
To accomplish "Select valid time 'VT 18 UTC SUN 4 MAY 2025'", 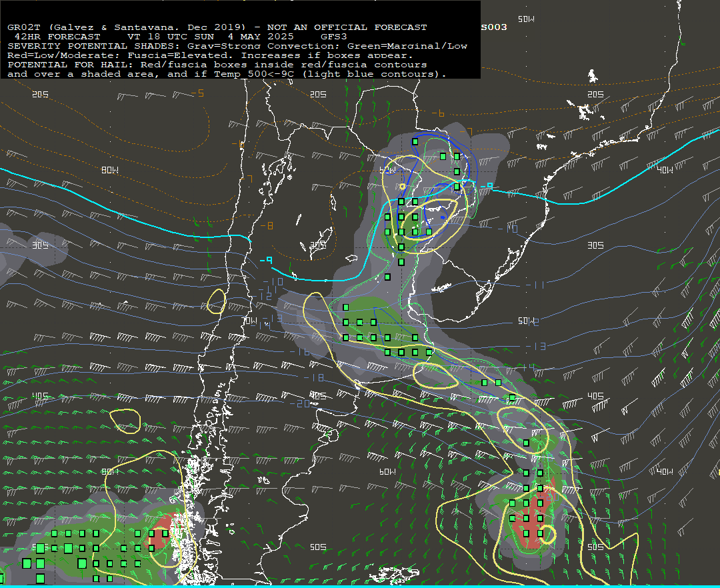I will pyautogui.click(x=210, y=36).
